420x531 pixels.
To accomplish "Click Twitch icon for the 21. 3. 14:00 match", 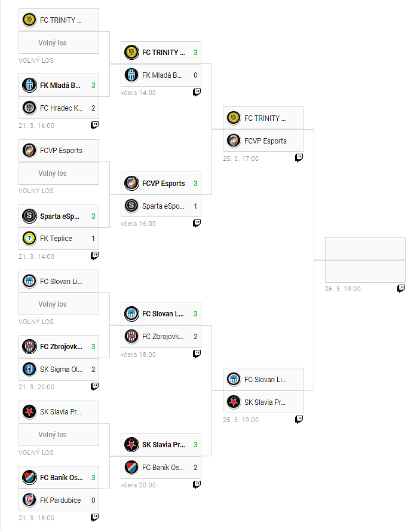I will click(94, 256).
